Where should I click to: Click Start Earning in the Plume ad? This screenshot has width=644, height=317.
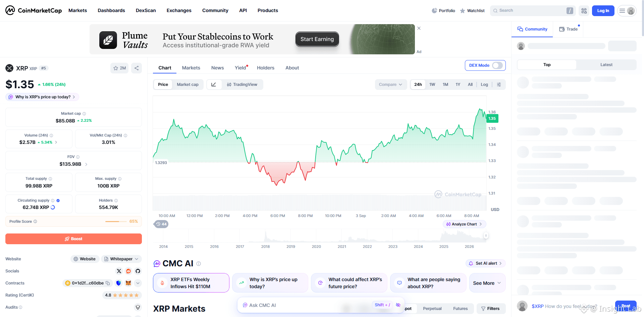pyautogui.click(x=317, y=39)
